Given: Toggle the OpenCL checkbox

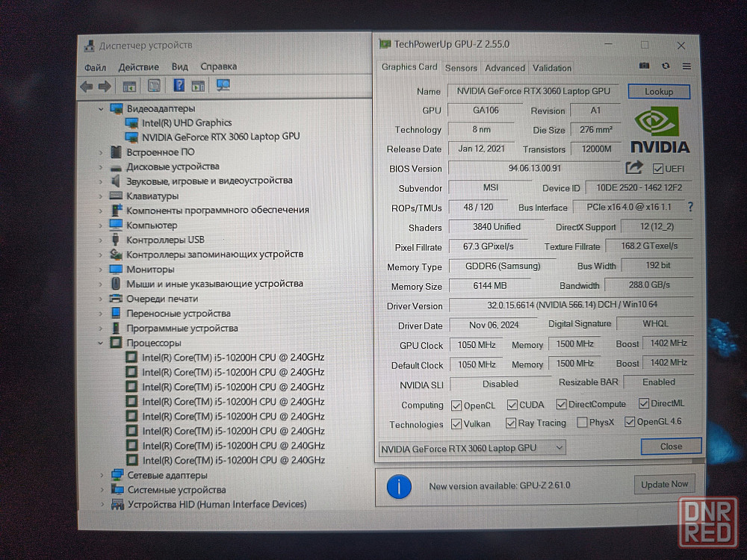Looking at the screenshot, I should point(456,405).
